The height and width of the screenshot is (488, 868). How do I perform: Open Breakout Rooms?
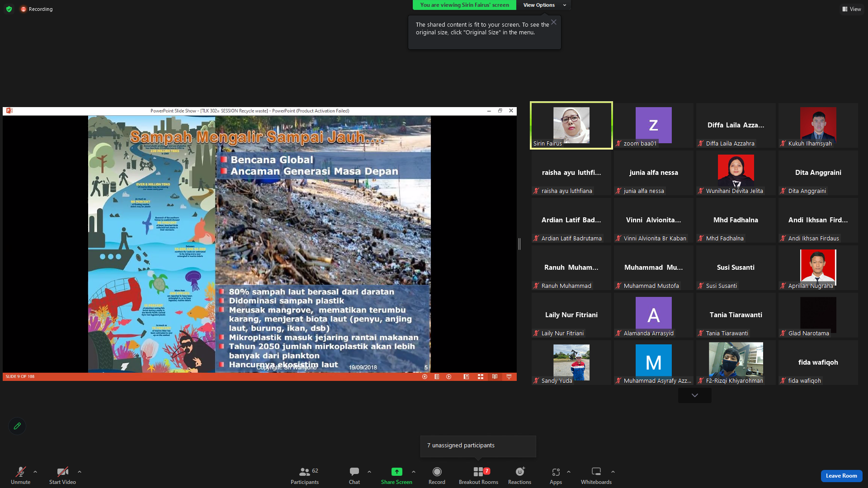click(x=478, y=475)
